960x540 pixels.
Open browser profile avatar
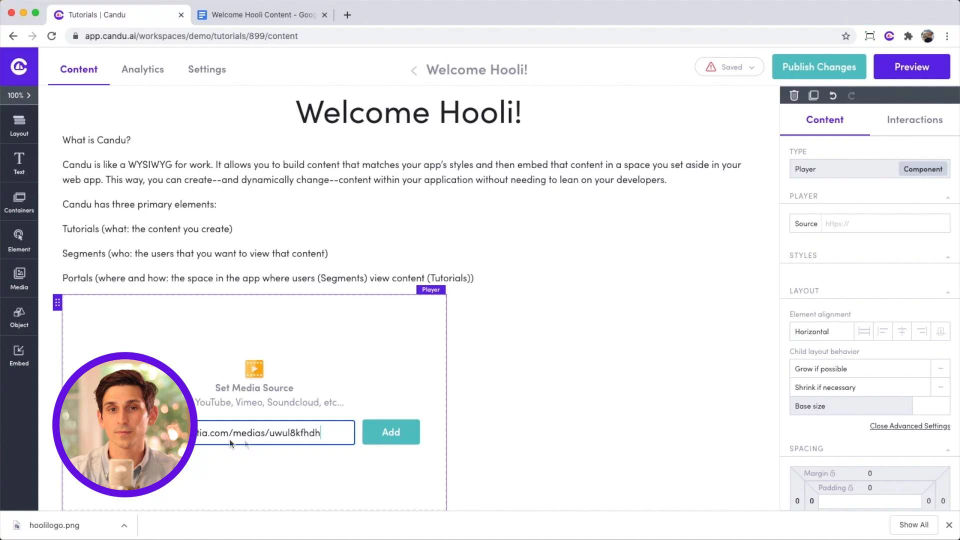coord(928,36)
